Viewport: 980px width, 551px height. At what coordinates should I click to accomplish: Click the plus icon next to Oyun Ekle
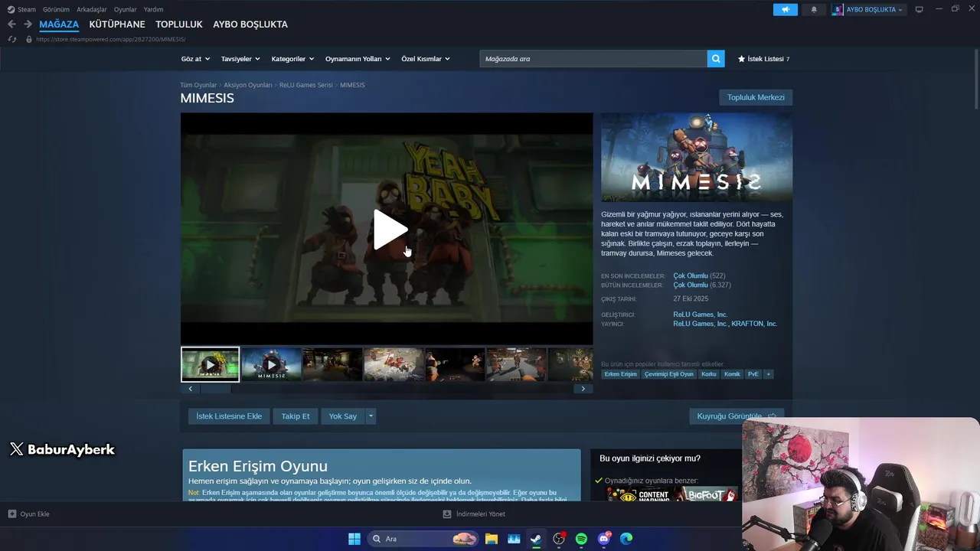tap(11, 514)
